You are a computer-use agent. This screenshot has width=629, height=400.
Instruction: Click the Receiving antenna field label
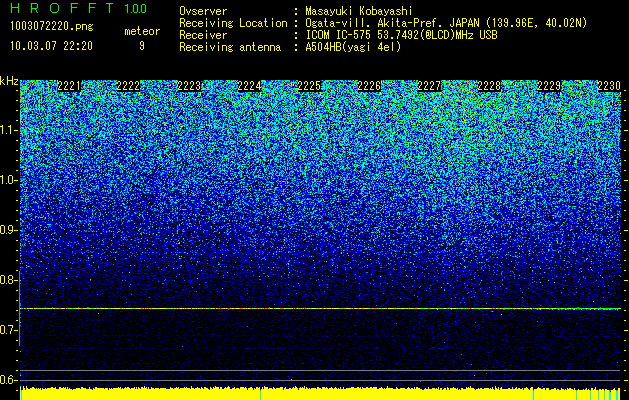pyautogui.click(x=230, y=47)
